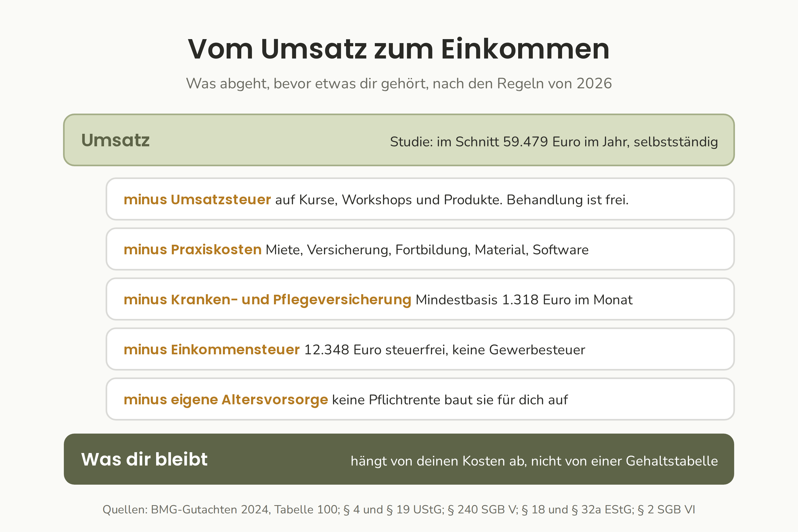Click "Miete, Versicherung, Fortbildung, Material, Software"
798x532 pixels.
point(427,250)
